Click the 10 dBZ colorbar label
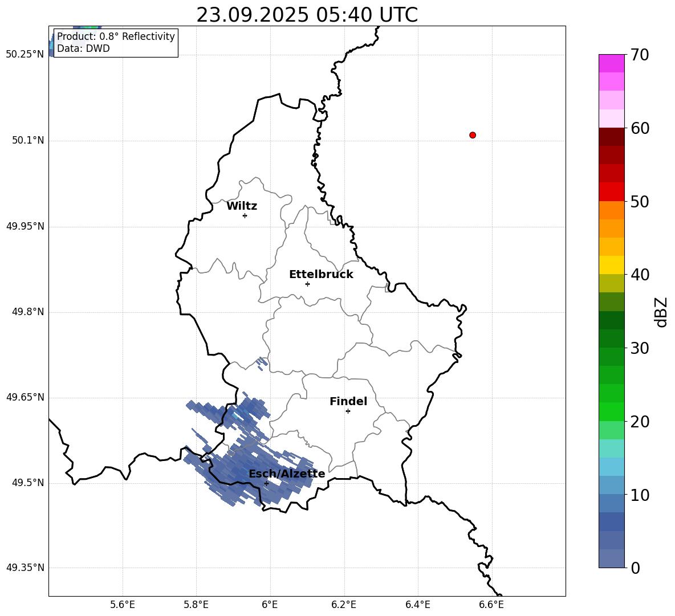 click(640, 495)
